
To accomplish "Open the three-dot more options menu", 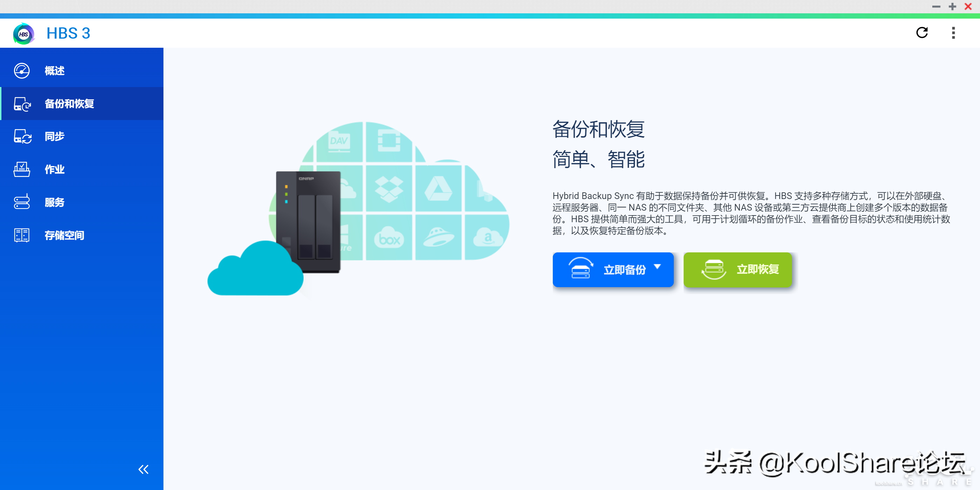I will (x=953, y=33).
